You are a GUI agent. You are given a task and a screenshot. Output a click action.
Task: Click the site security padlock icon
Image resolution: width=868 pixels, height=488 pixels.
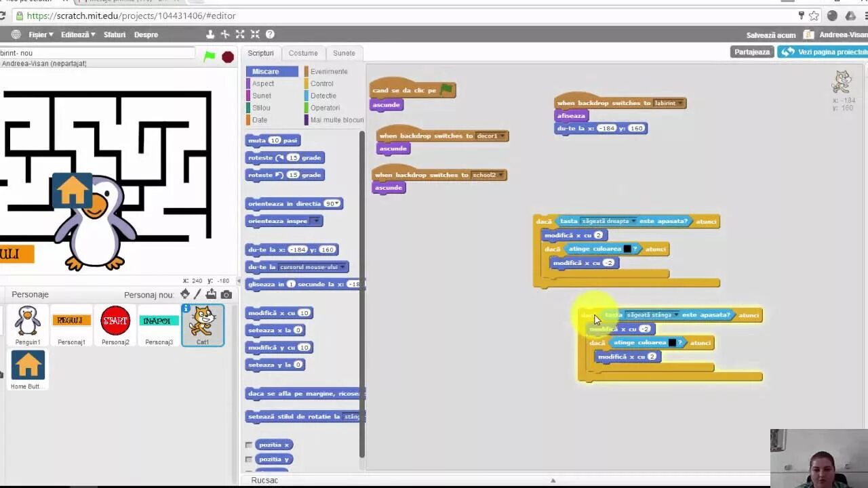18,16
